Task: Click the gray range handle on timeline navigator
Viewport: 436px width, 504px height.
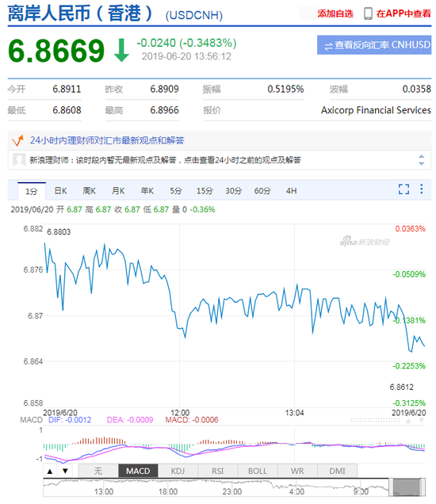Action: (x=407, y=487)
